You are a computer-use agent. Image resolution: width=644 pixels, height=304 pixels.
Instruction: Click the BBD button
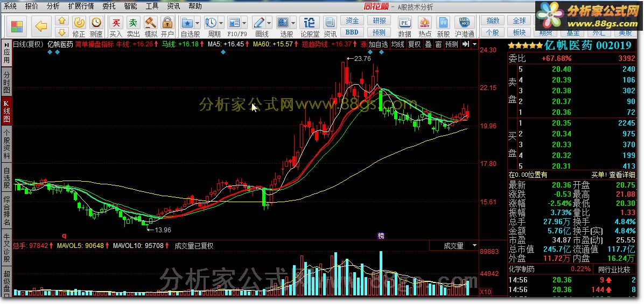click(352, 32)
